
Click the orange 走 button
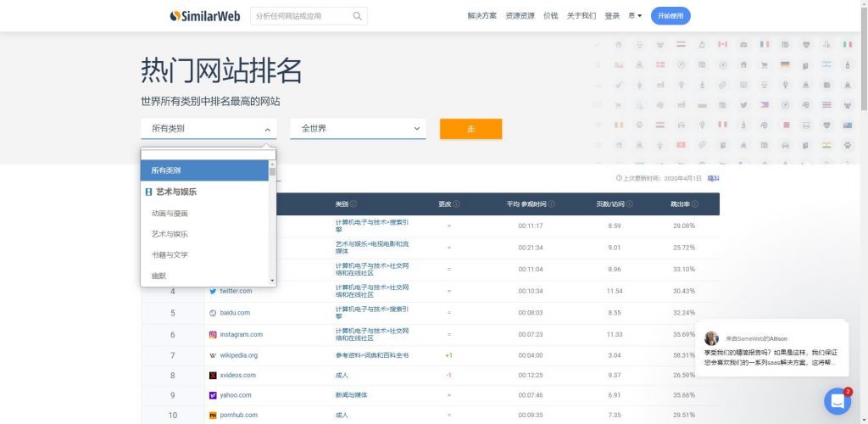click(471, 129)
